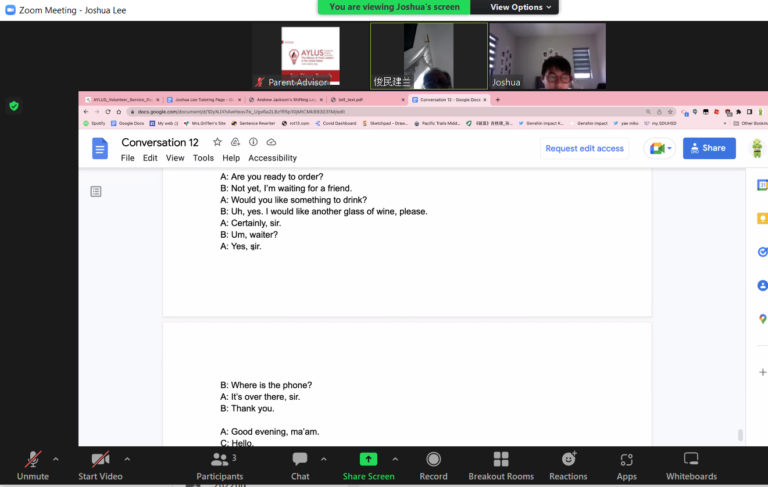Viewport: 768px width, 487px height.
Task: Click the browser back arrow
Action: point(86,112)
